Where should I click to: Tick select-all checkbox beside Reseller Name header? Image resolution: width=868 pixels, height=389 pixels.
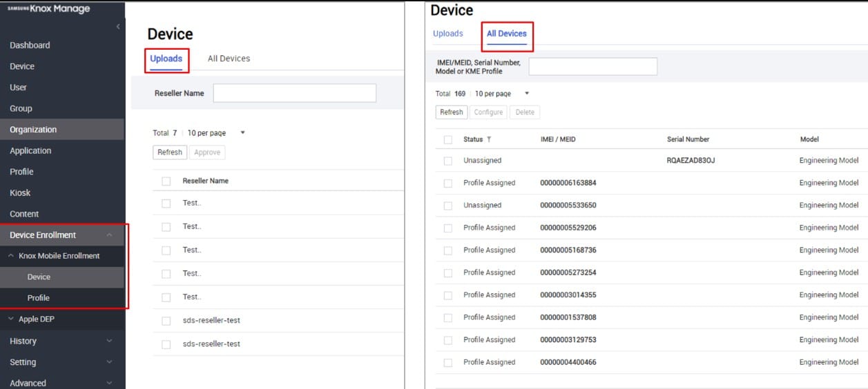(166, 181)
